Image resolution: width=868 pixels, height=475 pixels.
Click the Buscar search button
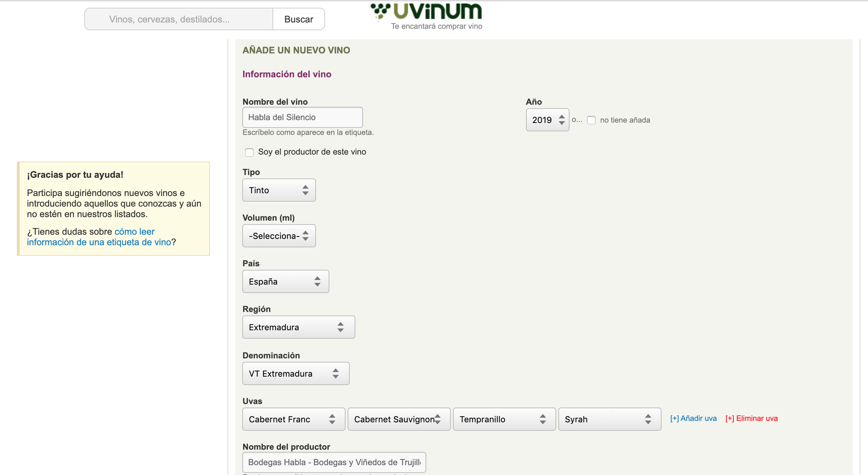pos(298,19)
